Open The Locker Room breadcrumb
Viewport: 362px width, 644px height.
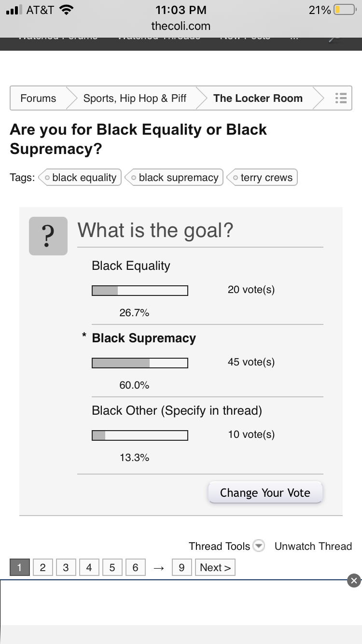(258, 98)
